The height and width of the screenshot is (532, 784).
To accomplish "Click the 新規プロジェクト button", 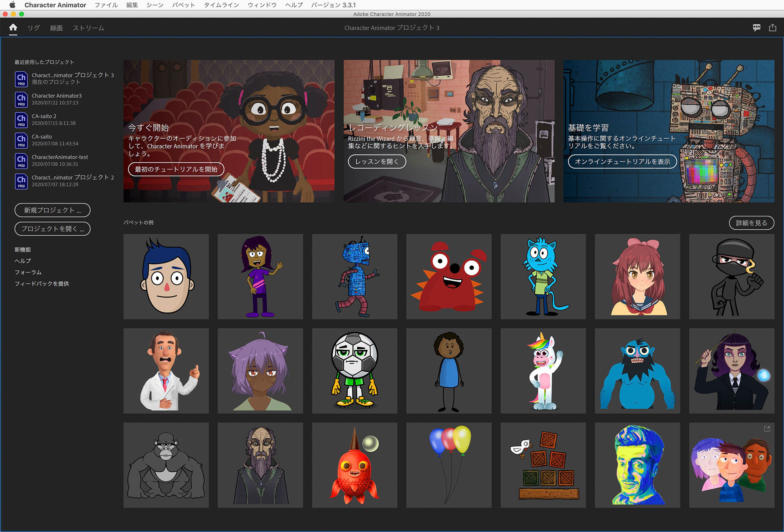I will click(x=53, y=210).
